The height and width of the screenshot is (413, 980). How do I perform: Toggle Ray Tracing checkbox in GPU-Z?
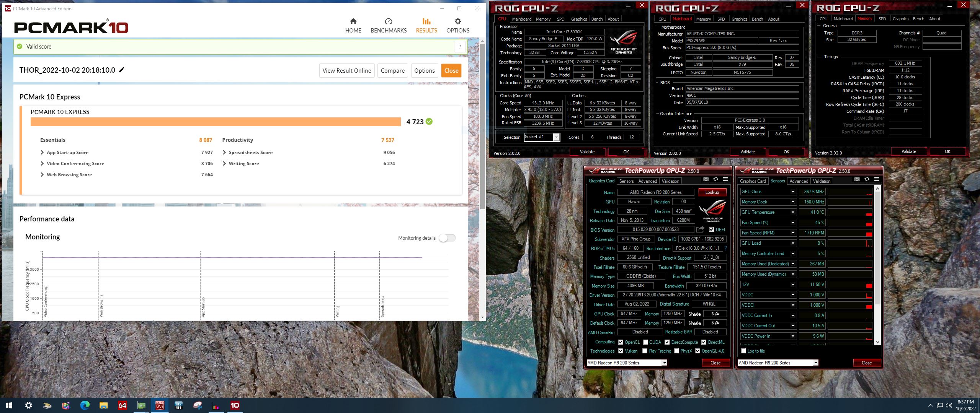point(645,351)
